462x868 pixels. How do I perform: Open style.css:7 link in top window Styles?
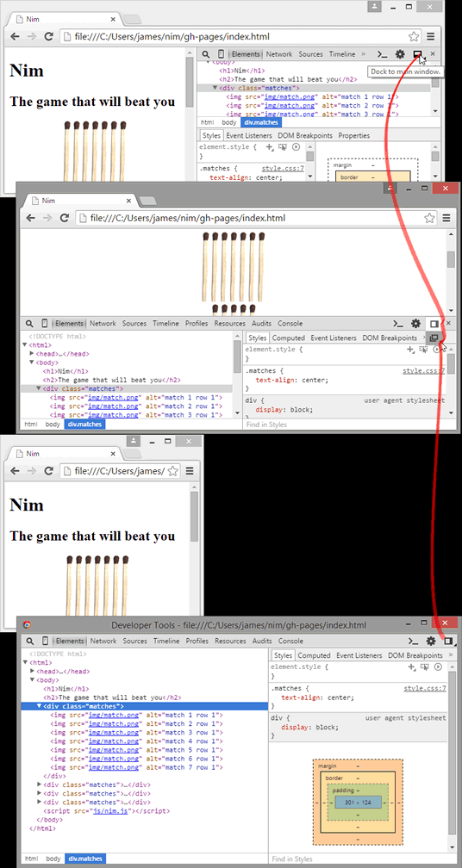(x=283, y=169)
